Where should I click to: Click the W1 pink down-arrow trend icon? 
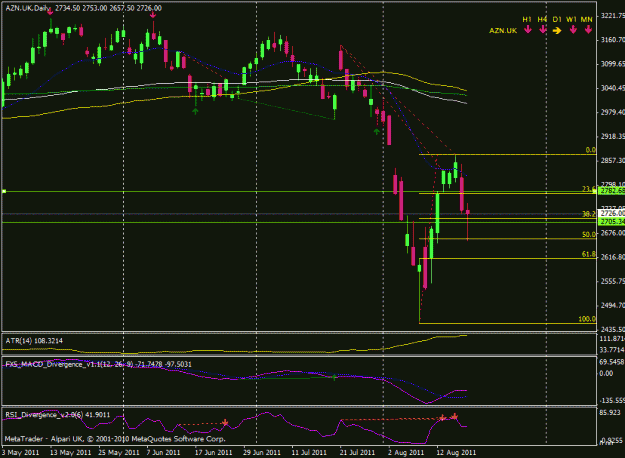coord(573,29)
